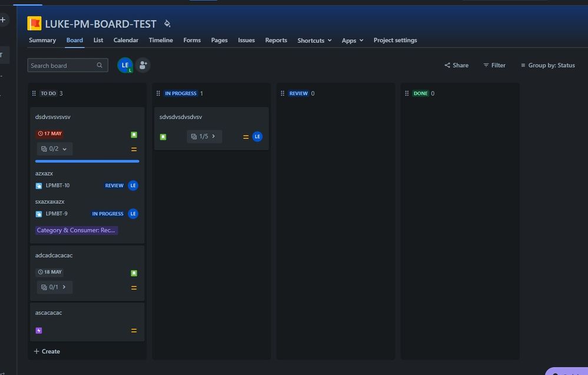Click the add people icon next to avatars
Screen dimensions: 588x375
(x=142, y=65)
